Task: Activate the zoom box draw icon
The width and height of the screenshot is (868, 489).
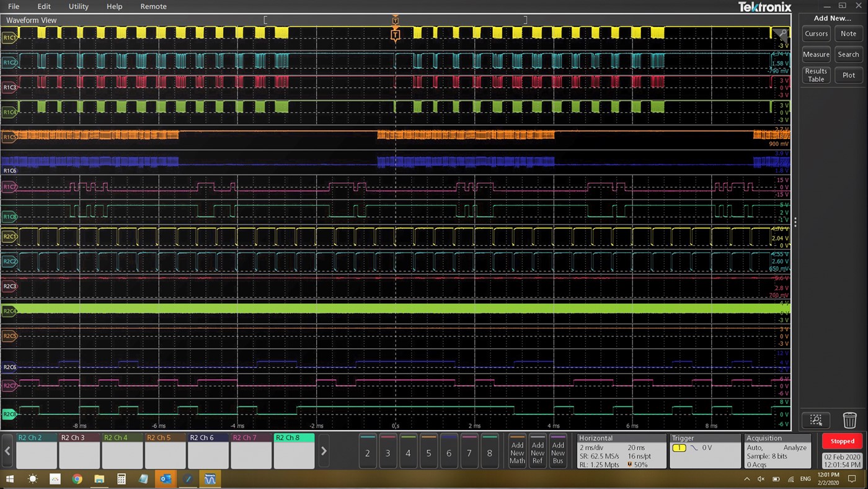Action: (816, 420)
